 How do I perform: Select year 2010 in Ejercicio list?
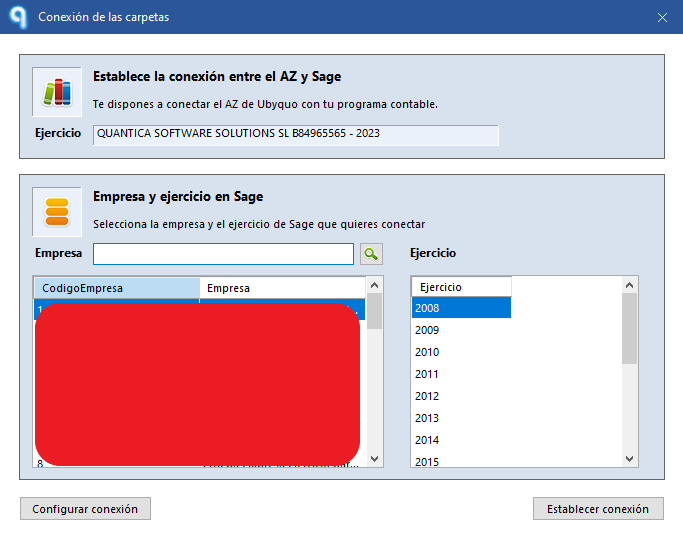[x=461, y=352]
